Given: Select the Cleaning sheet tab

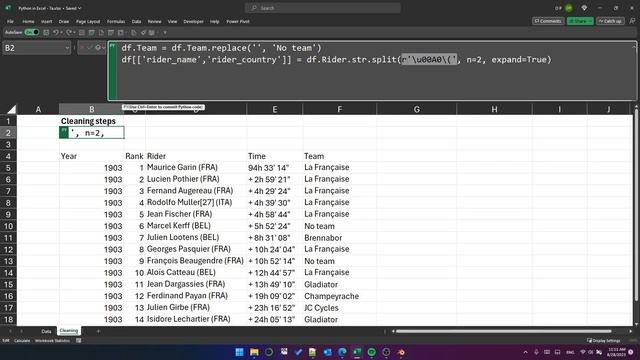Looking at the screenshot, I should tap(69, 331).
